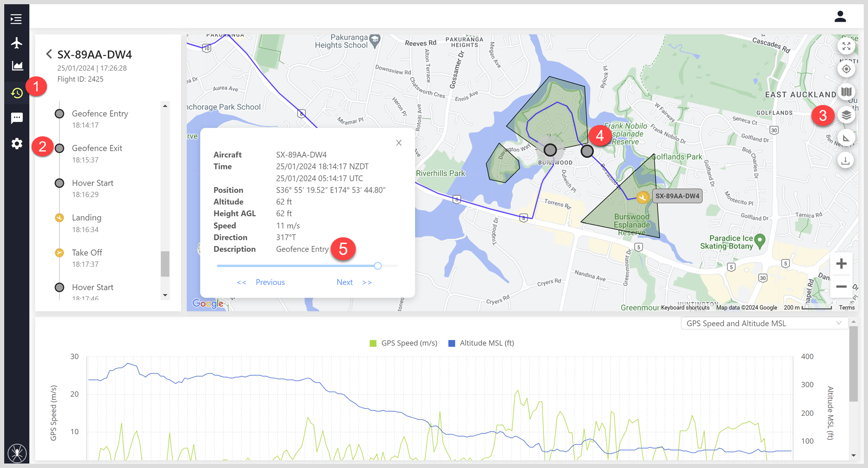Toggle the Altitude MSL (ft) legend series
868x468 pixels.
click(481, 343)
